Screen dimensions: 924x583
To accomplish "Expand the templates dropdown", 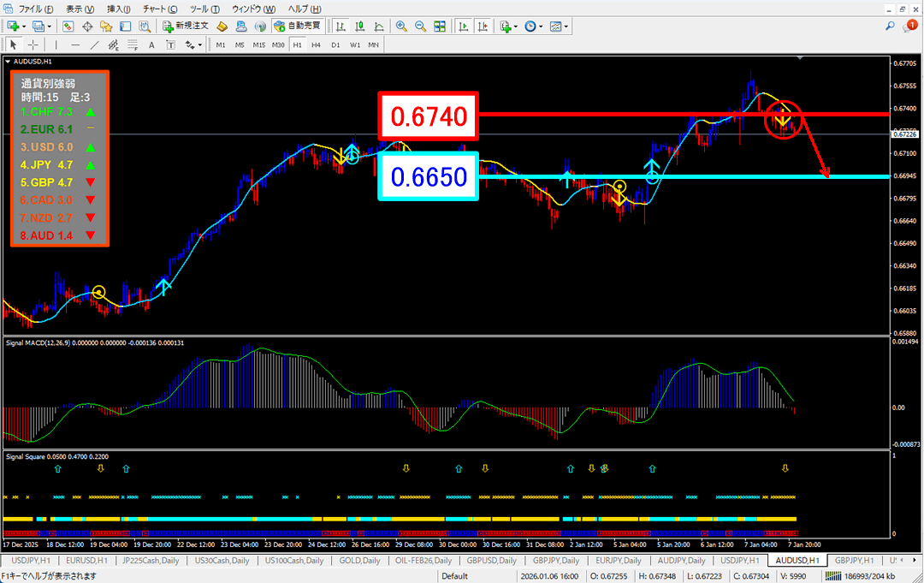I will coord(566,27).
